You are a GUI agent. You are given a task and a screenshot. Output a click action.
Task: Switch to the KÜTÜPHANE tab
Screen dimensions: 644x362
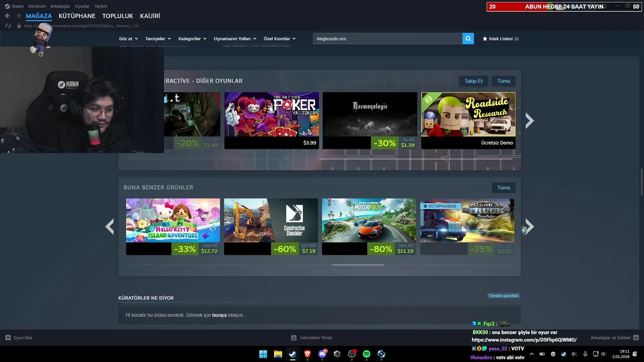[77, 16]
